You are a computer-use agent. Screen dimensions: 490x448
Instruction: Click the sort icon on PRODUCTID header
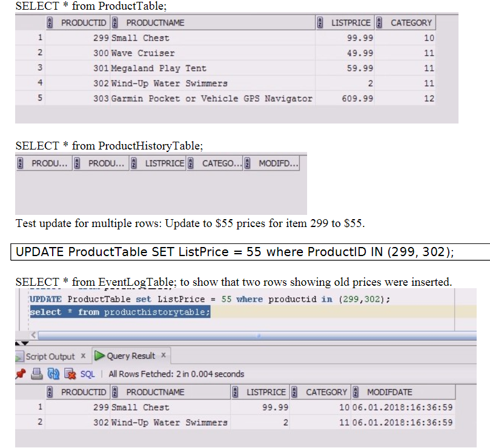pos(50,392)
